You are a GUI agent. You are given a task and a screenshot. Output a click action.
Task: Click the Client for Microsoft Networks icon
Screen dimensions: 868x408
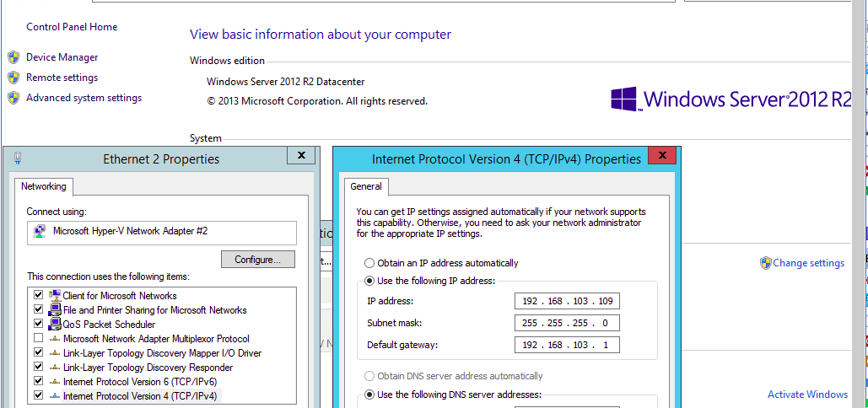pos(55,295)
